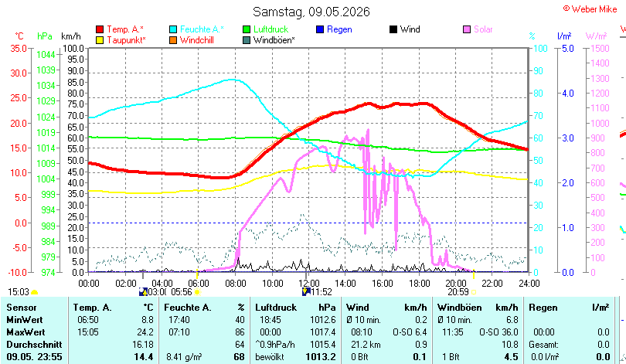Click the moonrise icon beside 03:00
Screen dimensions: 626x364
tap(143, 292)
